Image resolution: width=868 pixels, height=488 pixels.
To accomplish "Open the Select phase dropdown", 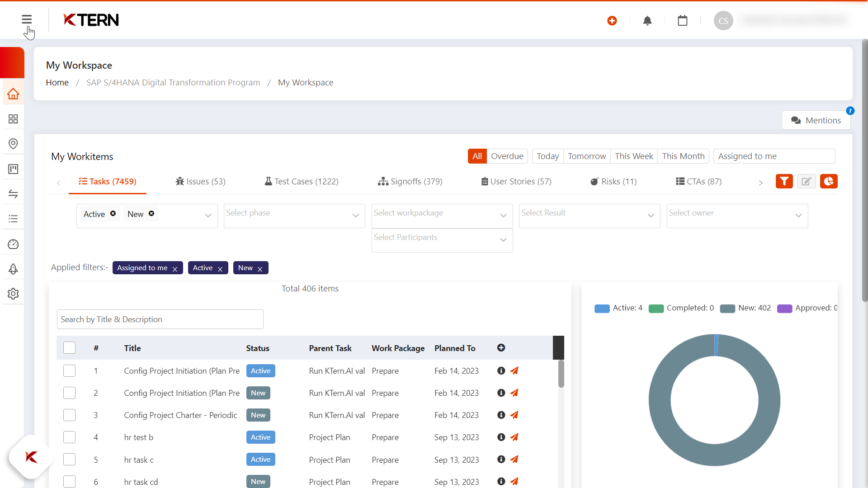I will click(x=294, y=216).
